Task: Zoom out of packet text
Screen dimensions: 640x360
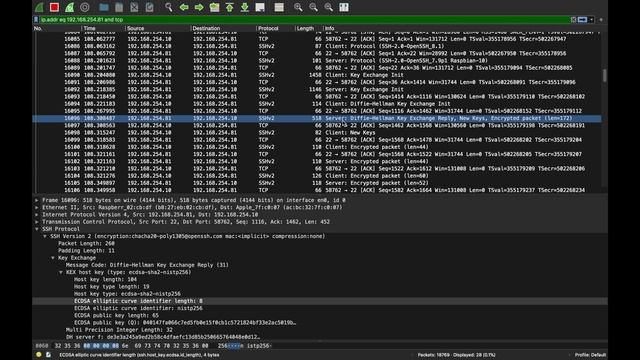Action: coord(313,7)
